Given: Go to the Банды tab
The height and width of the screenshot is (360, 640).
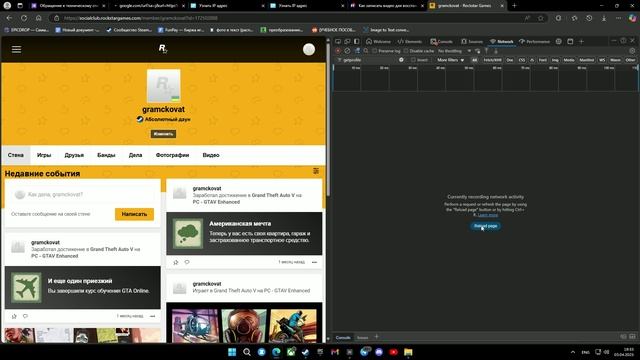Looking at the screenshot, I should (106, 155).
